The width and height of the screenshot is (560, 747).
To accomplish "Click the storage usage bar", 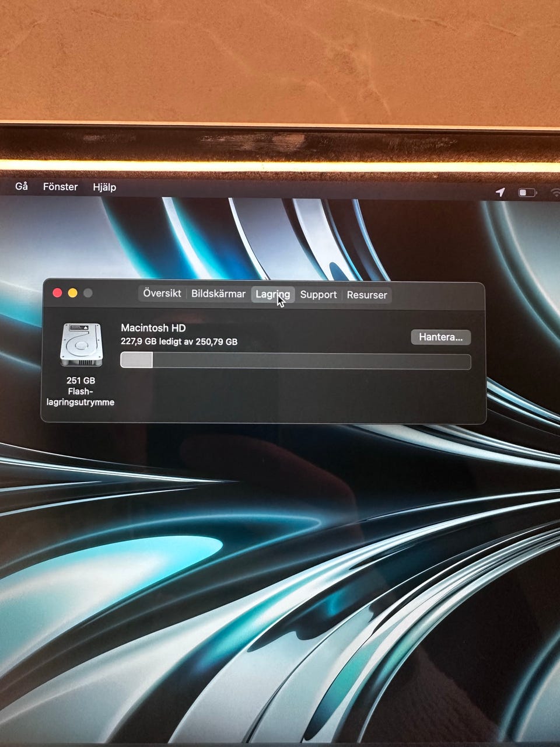I will pos(296,361).
